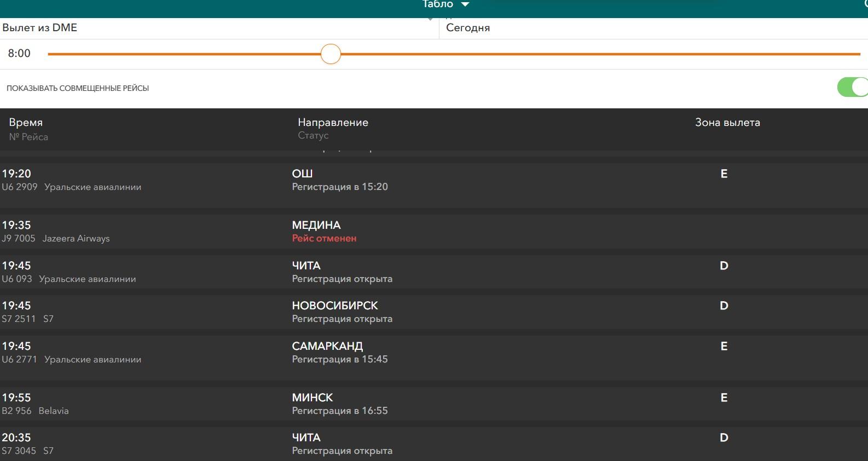
Task: Click flight number S7 2511
Action: [x=19, y=319]
